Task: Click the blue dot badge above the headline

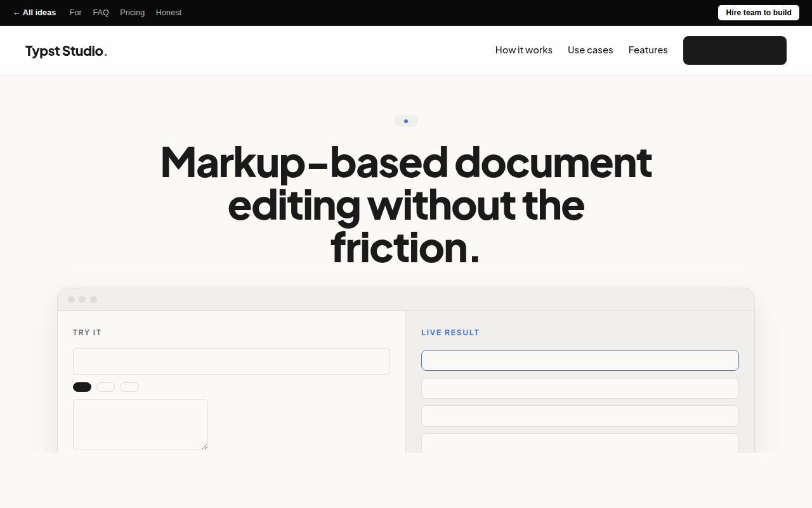Action: tap(406, 121)
